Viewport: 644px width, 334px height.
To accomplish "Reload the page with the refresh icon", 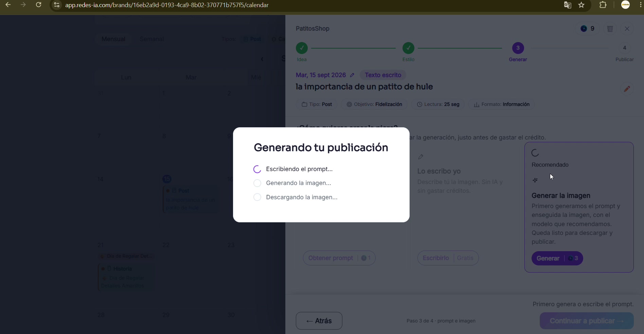I will (39, 5).
